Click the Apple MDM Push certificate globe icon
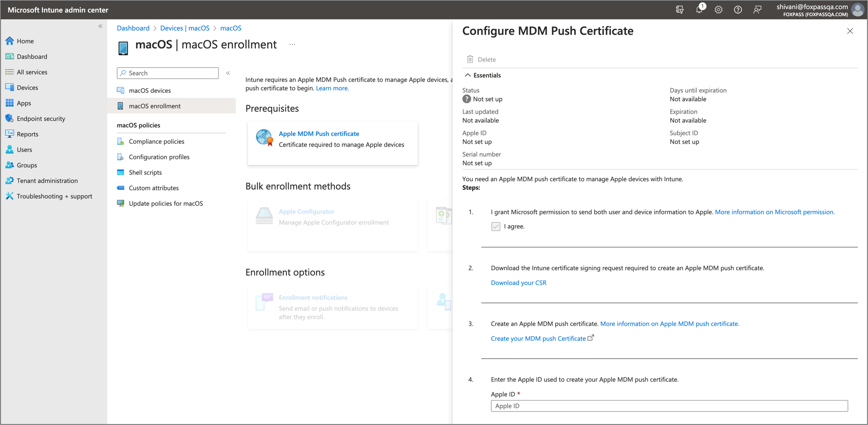The width and height of the screenshot is (868, 425). pyautogui.click(x=264, y=137)
